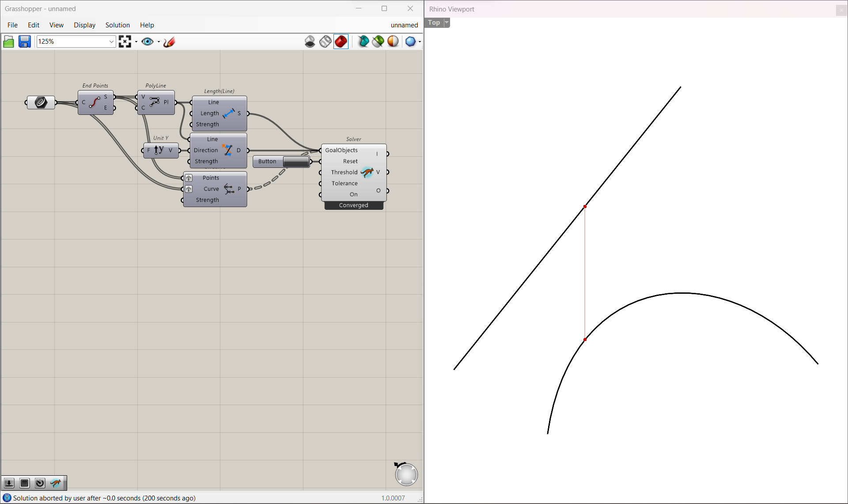Expand the preview mesh quality dropdown arrow

coord(420,42)
